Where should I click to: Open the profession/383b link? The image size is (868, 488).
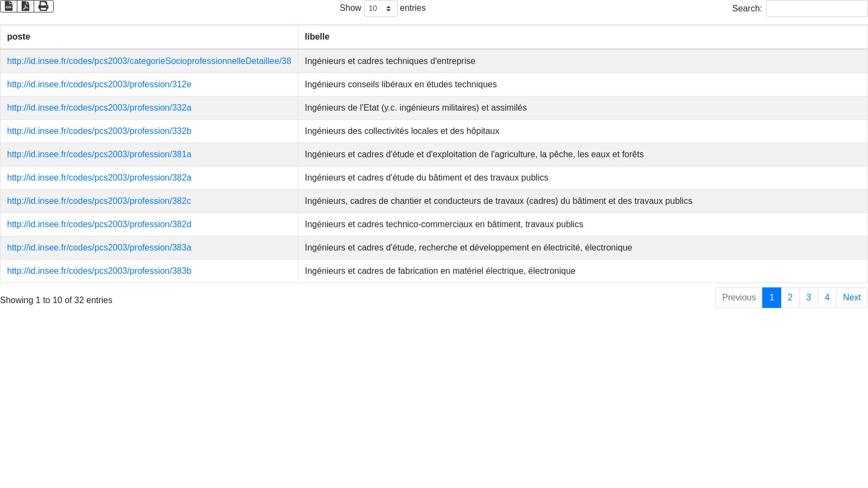(x=99, y=271)
